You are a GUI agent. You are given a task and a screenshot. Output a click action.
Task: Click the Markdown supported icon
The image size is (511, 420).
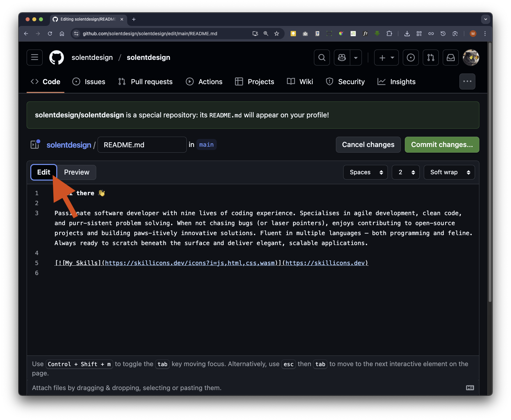tap(470, 388)
